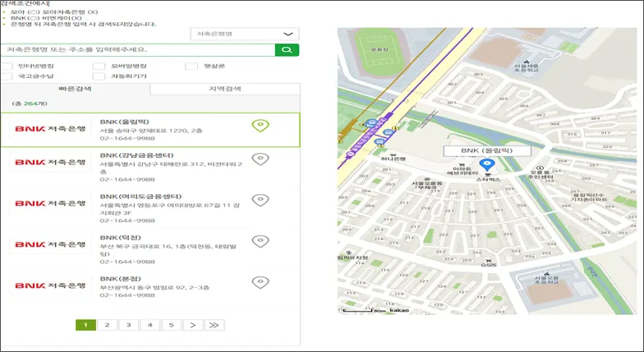Image resolution: width=644 pixels, height=352 pixels.
Task: Click the 서울오륜동우체국 post office icon
Action: [427, 178]
